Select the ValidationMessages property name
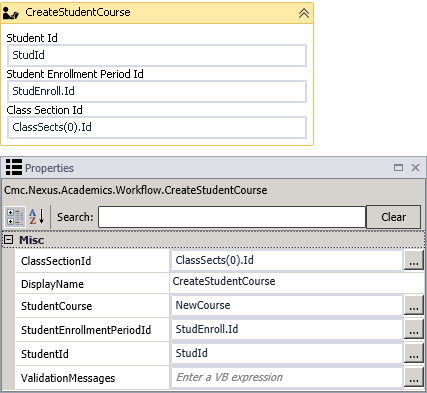The image size is (427, 393). pos(68,378)
